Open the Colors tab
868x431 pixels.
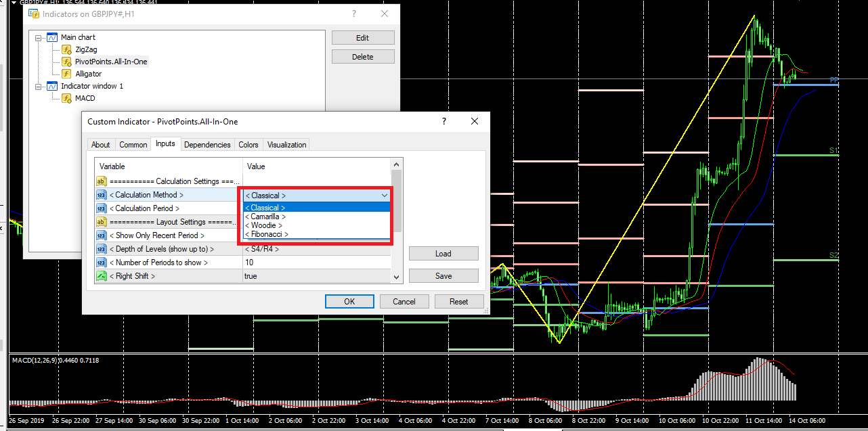[x=248, y=144]
